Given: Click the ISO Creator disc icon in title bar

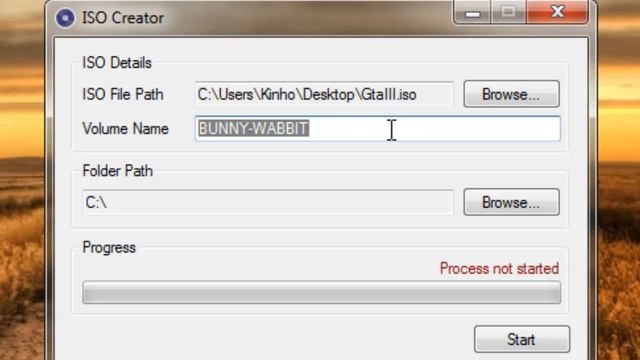Looking at the screenshot, I should (65, 18).
